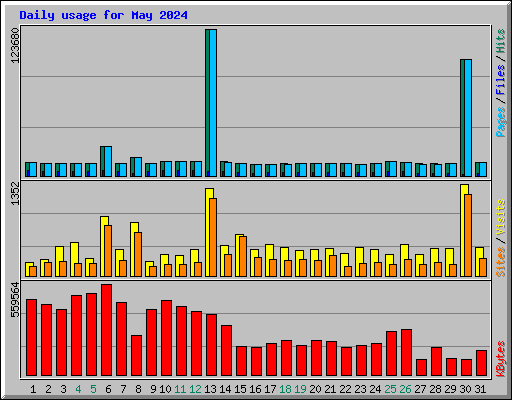Select the 'Pages' legend label
The width and height of the screenshot is (512, 400).
pos(501,122)
